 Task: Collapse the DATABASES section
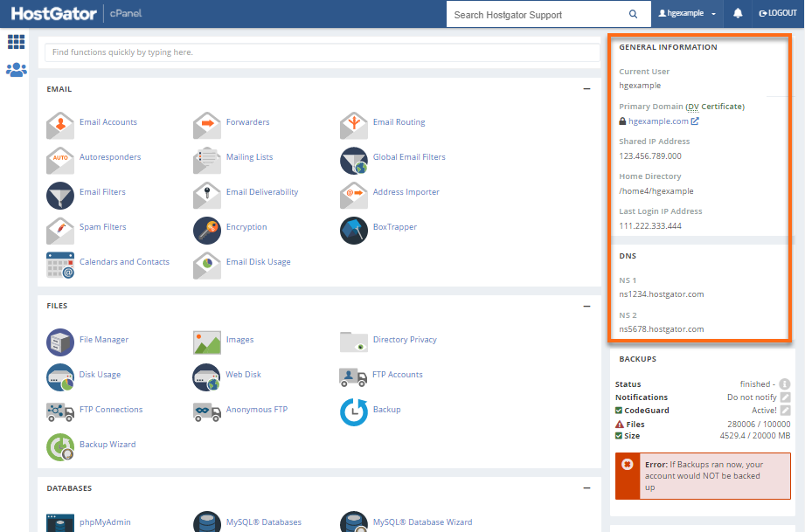click(x=586, y=487)
